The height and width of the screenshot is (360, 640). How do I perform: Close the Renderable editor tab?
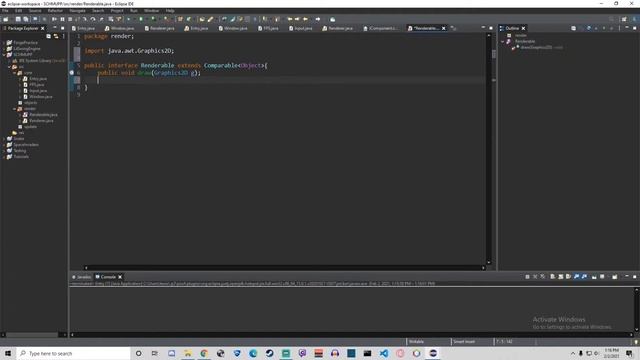coord(444,28)
